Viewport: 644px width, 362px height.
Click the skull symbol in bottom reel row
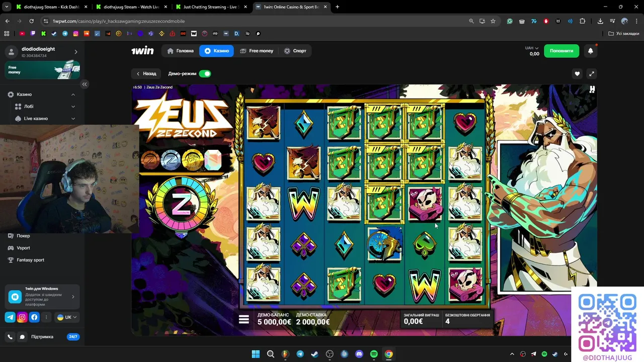point(465,285)
